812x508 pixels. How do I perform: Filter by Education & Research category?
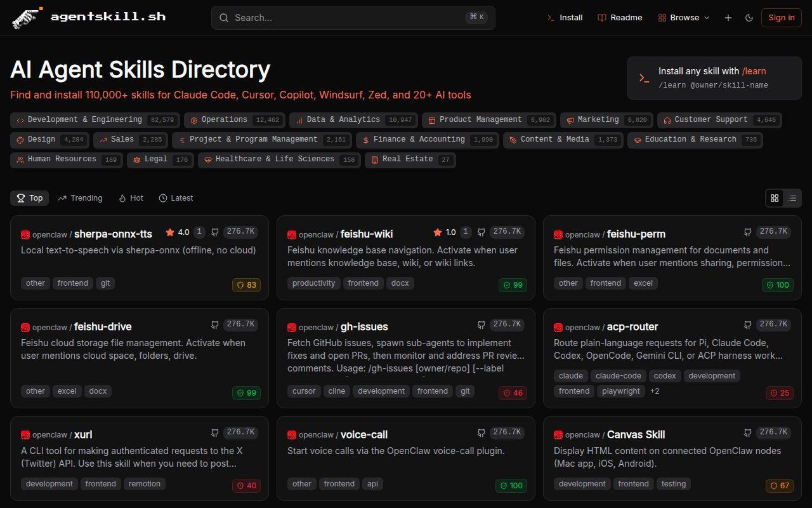tap(695, 140)
